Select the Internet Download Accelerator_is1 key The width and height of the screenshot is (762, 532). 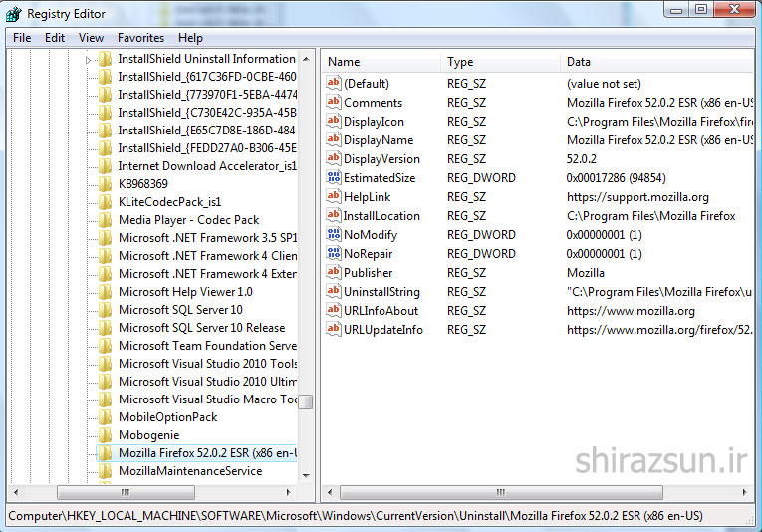(207, 166)
